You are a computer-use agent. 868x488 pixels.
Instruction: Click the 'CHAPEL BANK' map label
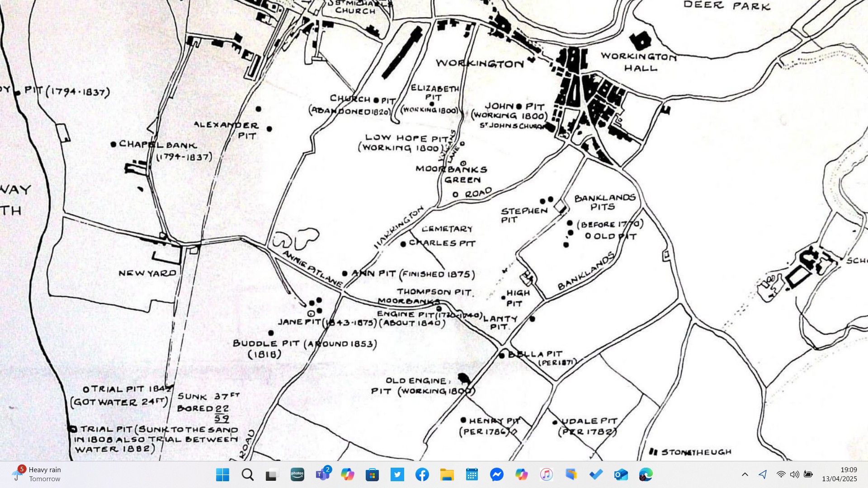[x=158, y=145]
